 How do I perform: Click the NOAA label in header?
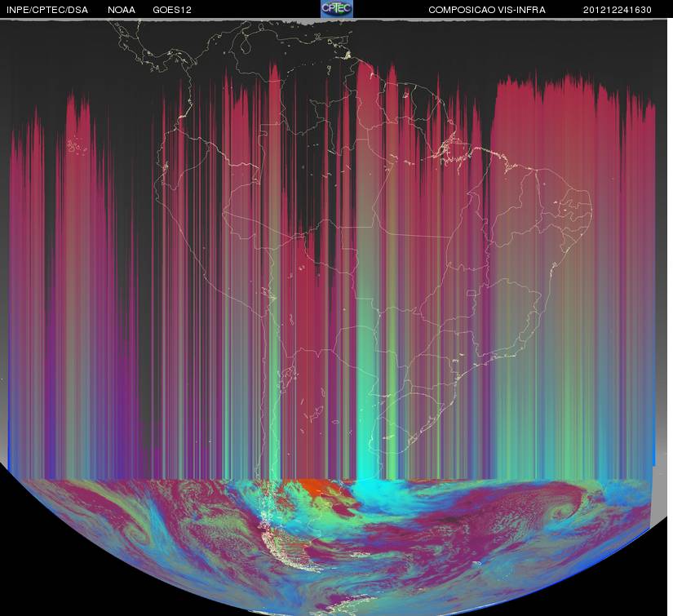pyautogui.click(x=122, y=10)
